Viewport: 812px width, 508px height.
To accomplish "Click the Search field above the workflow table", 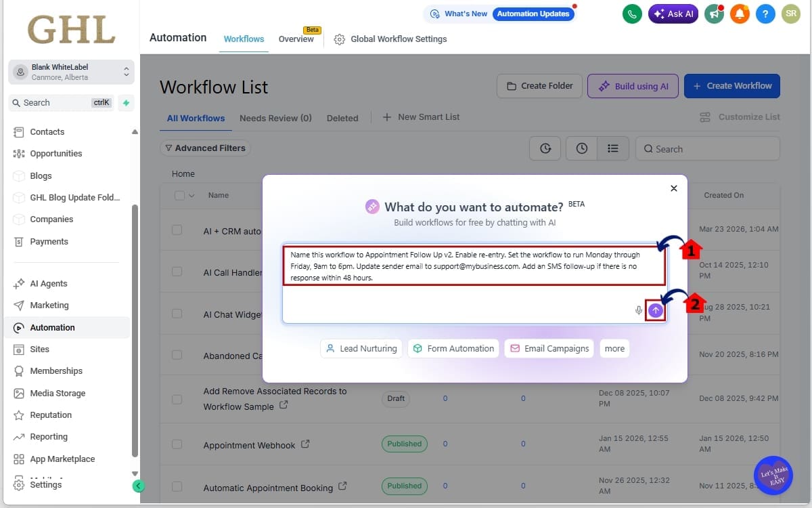I will (707, 148).
